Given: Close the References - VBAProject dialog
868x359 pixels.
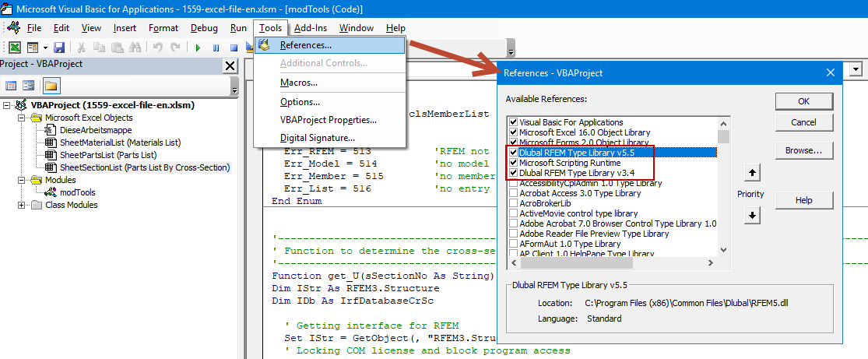Looking at the screenshot, I should (830, 72).
